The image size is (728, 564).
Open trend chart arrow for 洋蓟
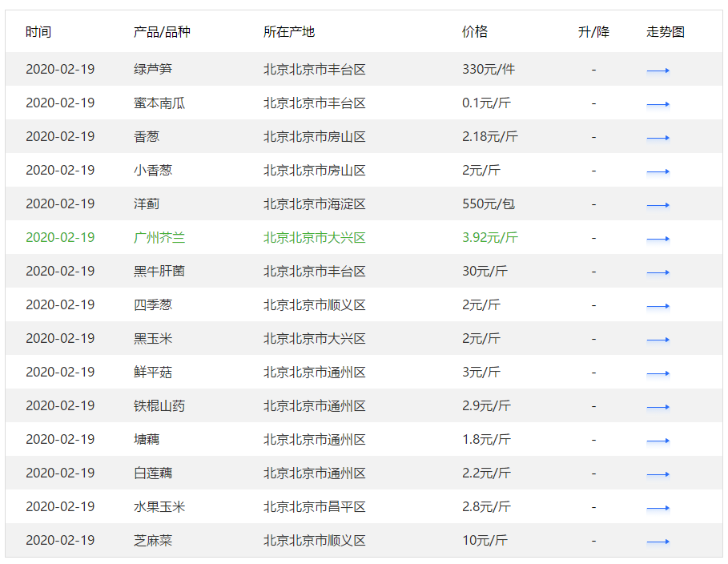pos(658,205)
